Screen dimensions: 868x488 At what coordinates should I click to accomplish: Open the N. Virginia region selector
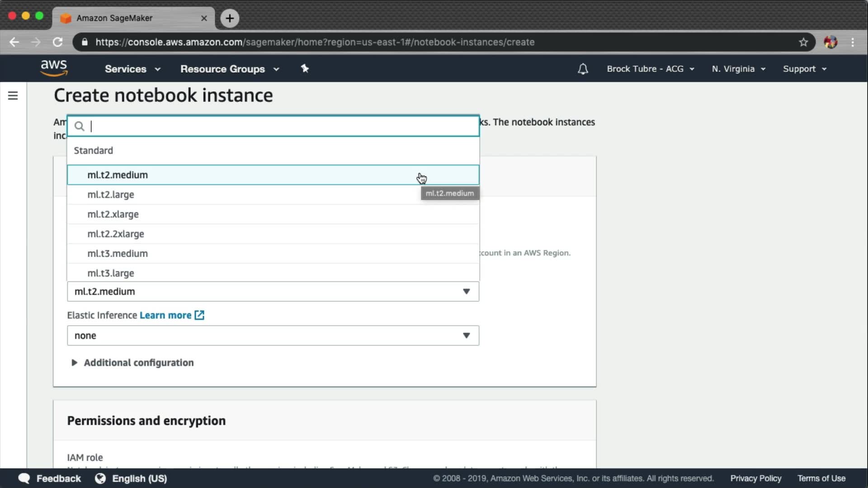point(738,69)
